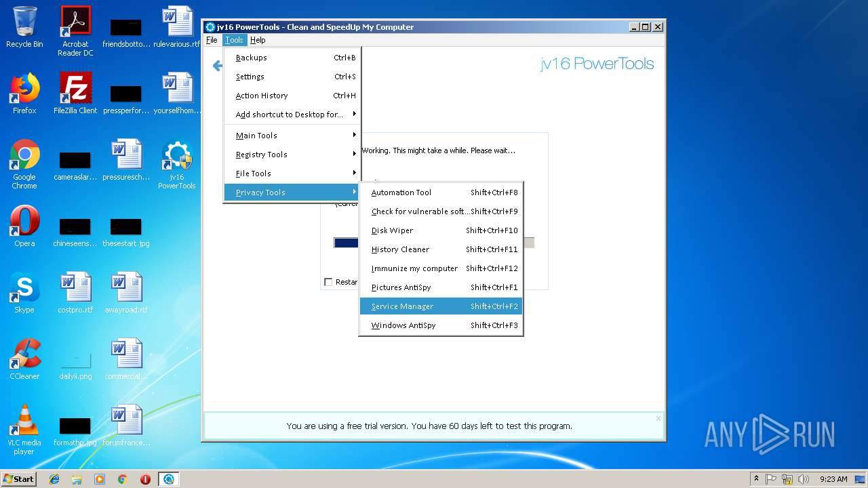Launch CCleaner desktop shortcut

coord(24,359)
